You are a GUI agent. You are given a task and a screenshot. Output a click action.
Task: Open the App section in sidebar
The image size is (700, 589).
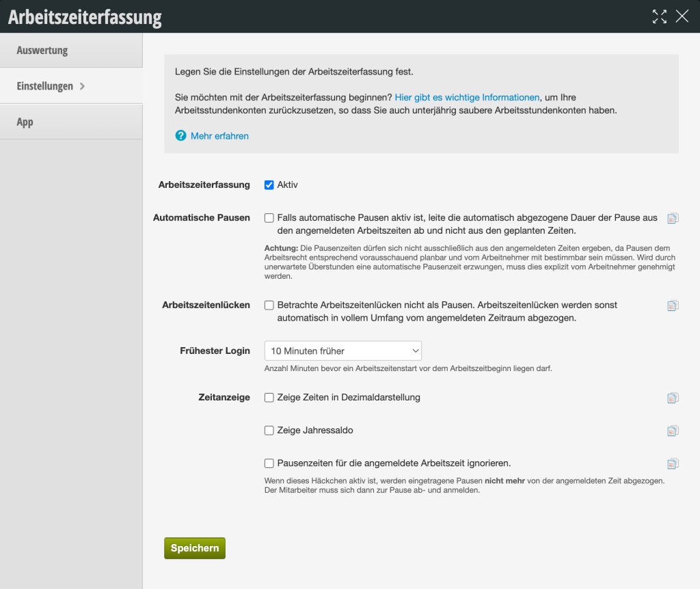(x=71, y=122)
